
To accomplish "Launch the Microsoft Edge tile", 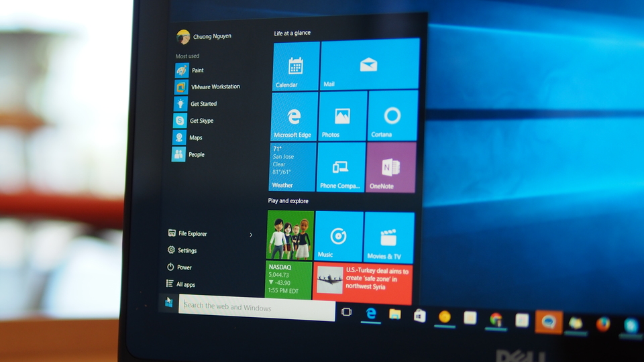I will [x=294, y=117].
